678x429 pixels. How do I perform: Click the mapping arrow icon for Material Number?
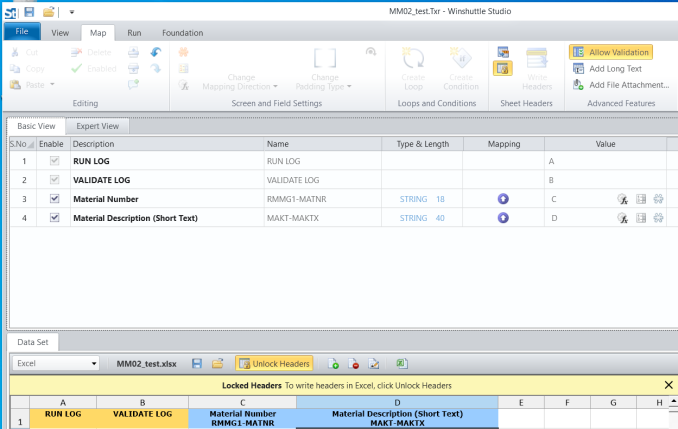tap(503, 199)
